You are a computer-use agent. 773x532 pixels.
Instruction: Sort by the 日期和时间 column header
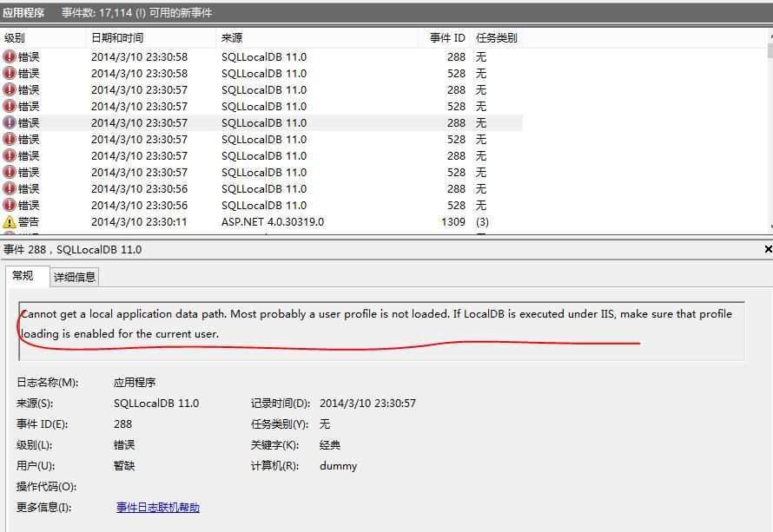[x=117, y=37]
